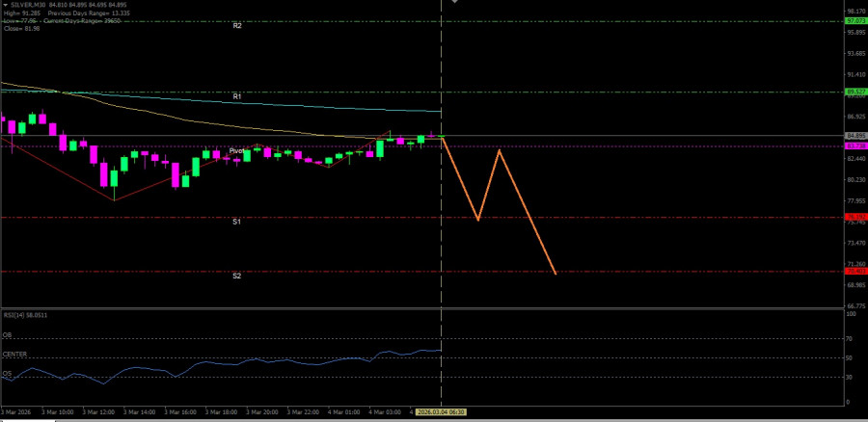
Task: Click the chart shift triangle marker at top
Action: (456, 3)
